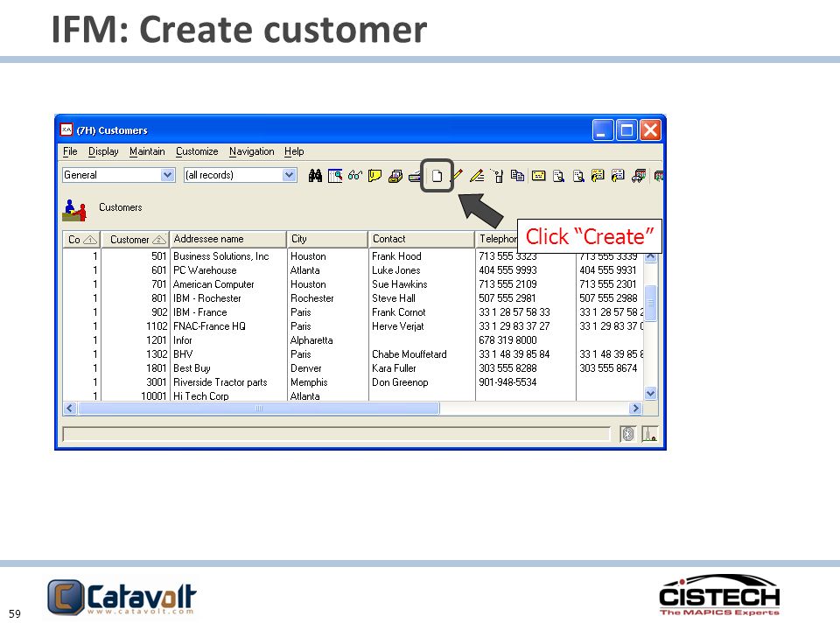Select the Best Buy row
The height and width of the screenshot is (630, 840).
pos(353,368)
